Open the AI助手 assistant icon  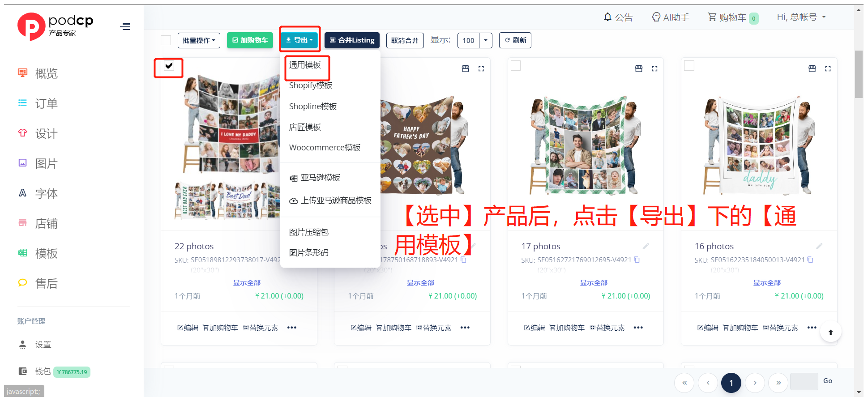coord(656,17)
